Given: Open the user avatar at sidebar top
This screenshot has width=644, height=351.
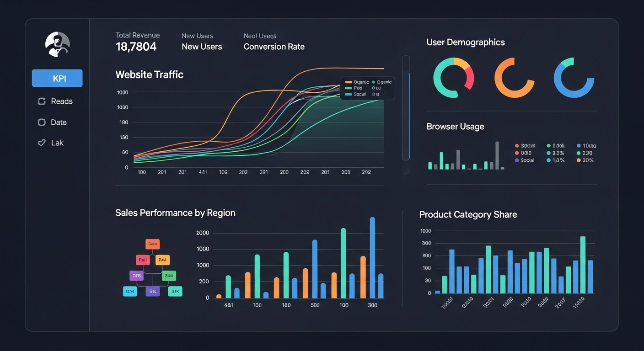Looking at the screenshot, I should 58,44.
